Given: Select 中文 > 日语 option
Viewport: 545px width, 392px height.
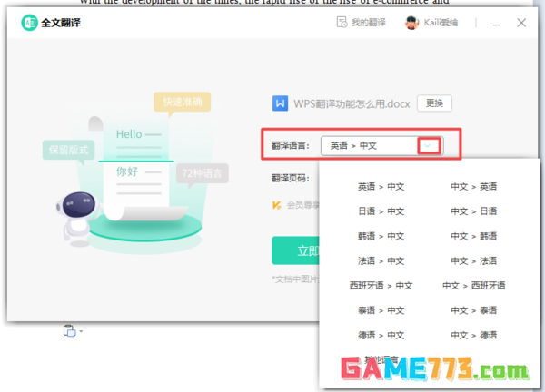Looking at the screenshot, I should pos(474,211).
